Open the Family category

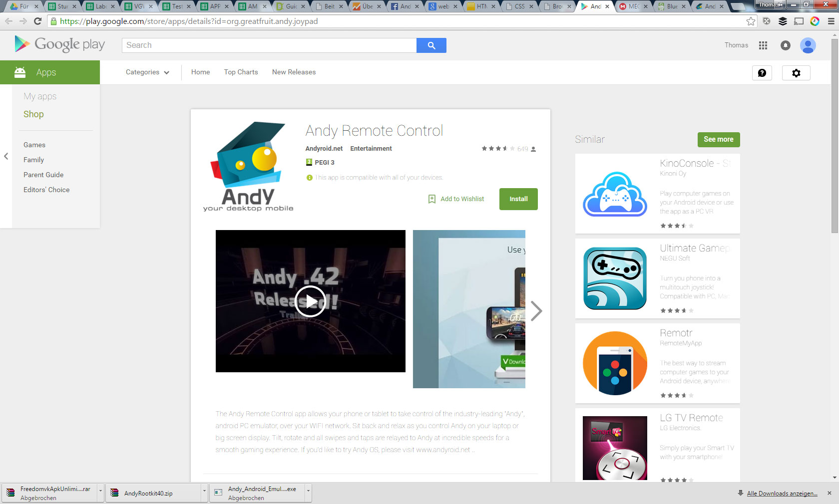coord(33,160)
